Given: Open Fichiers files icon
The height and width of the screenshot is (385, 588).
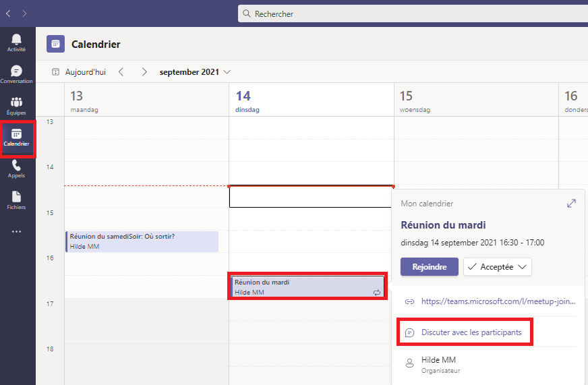Looking at the screenshot, I should coord(16,200).
